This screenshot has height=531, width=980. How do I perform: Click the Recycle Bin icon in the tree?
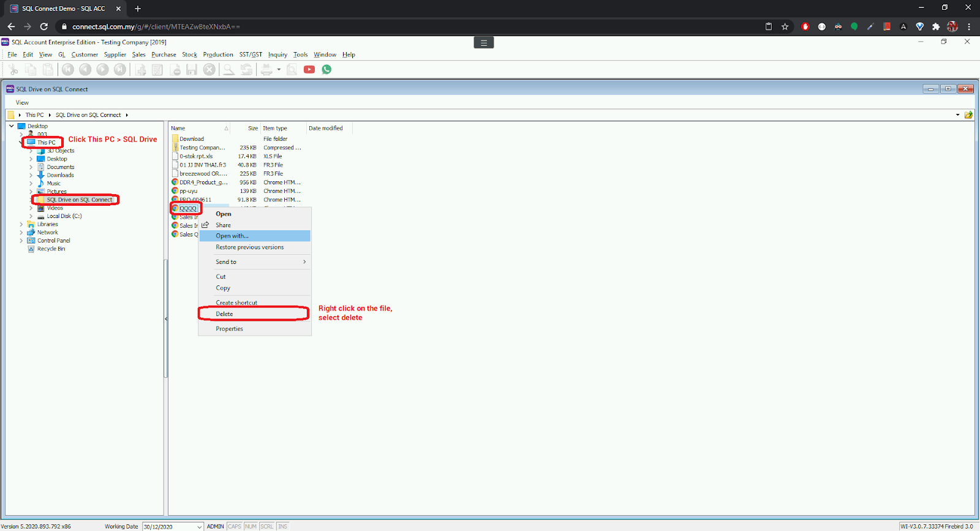pos(31,249)
